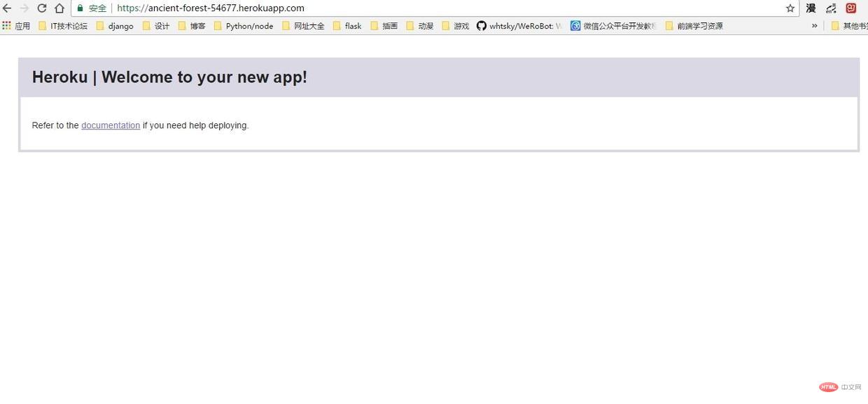The image size is (868, 404).
Task: Click the 'if you need help deploying.' text
Action: 195,125
